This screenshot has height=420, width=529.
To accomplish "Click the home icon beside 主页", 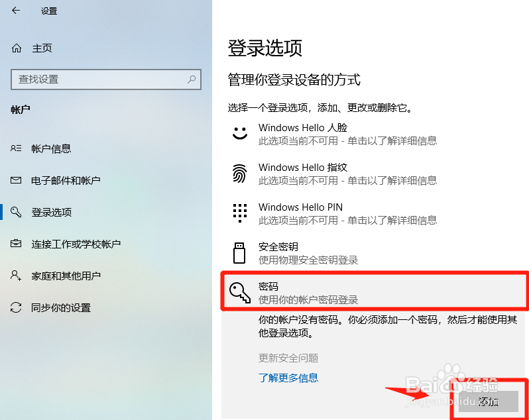I will click(x=17, y=48).
